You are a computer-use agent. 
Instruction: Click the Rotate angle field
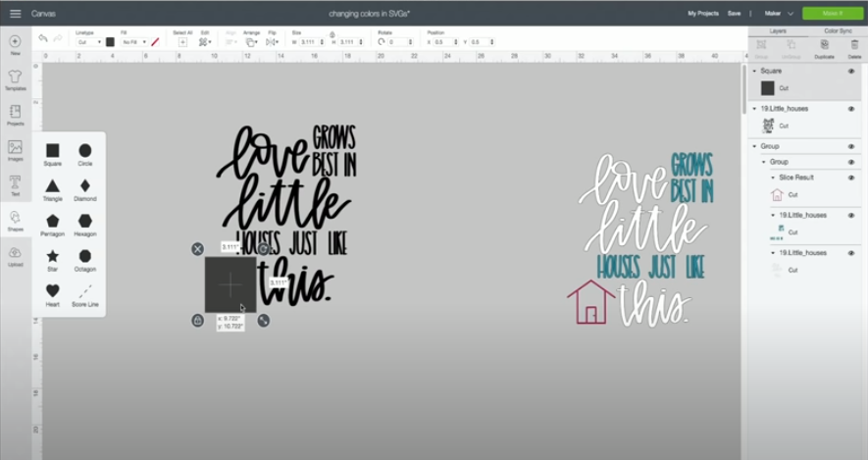tap(400, 42)
